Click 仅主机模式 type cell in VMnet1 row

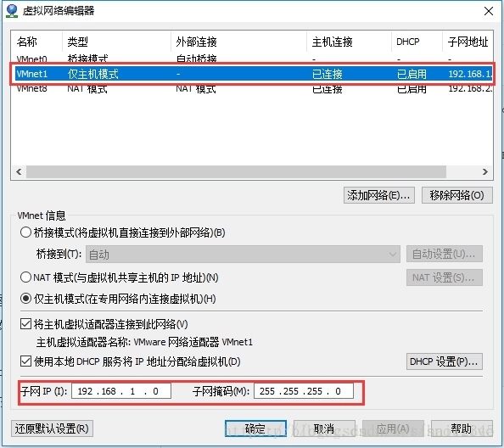pyautogui.click(x=92, y=74)
